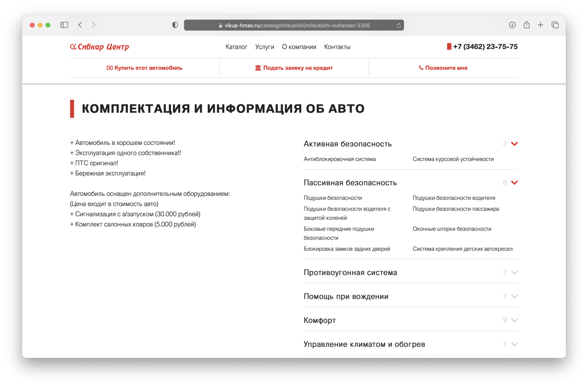Click Система курсовой устойчивости text
Screen dimensions: 588x387
coord(453,159)
